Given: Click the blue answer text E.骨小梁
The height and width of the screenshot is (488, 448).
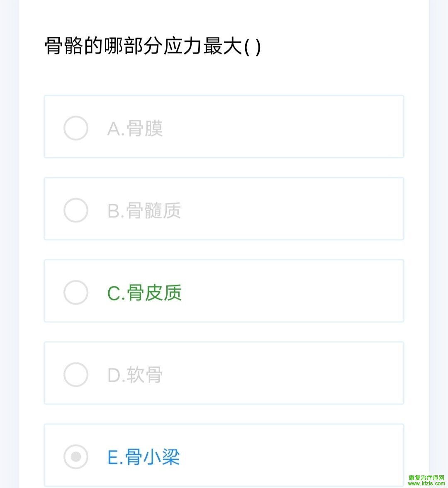Looking at the screenshot, I should (x=144, y=457).
